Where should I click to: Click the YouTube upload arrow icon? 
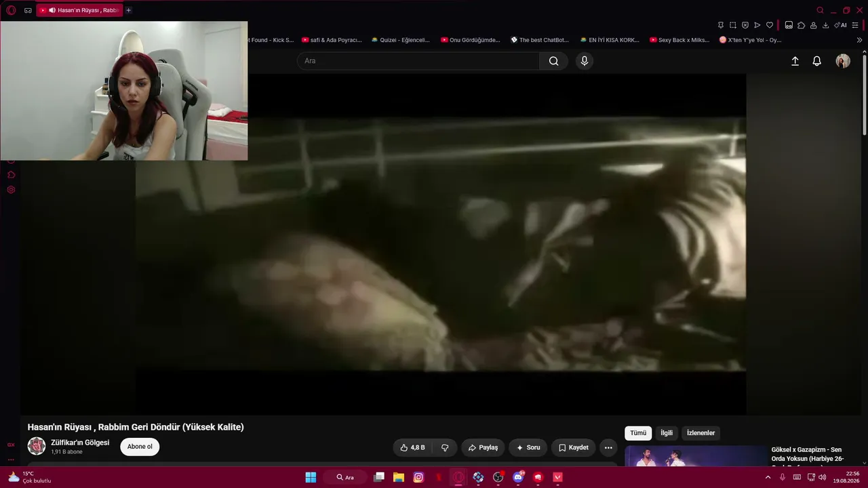tap(795, 61)
